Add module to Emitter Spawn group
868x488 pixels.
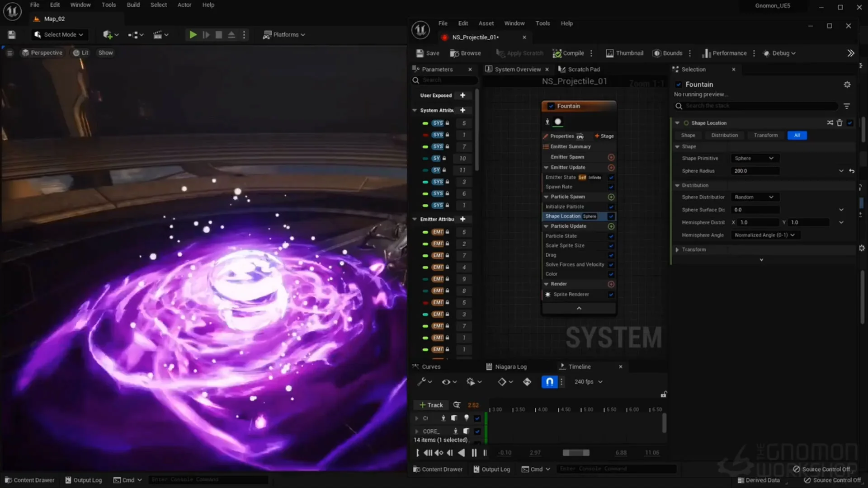click(x=611, y=157)
